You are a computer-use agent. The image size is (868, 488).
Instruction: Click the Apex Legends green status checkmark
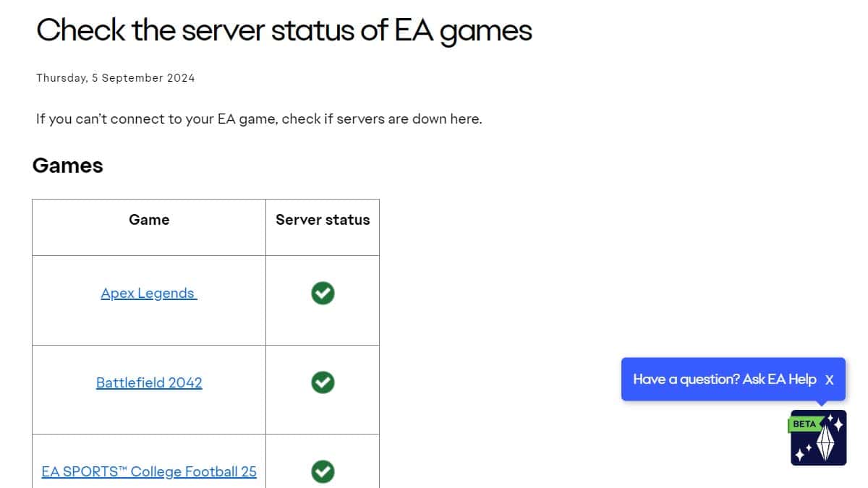323,293
